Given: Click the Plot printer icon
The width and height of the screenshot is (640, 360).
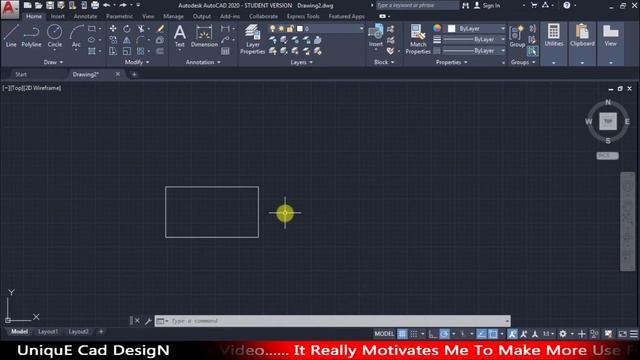Looking at the screenshot, I should coord(95,5).
